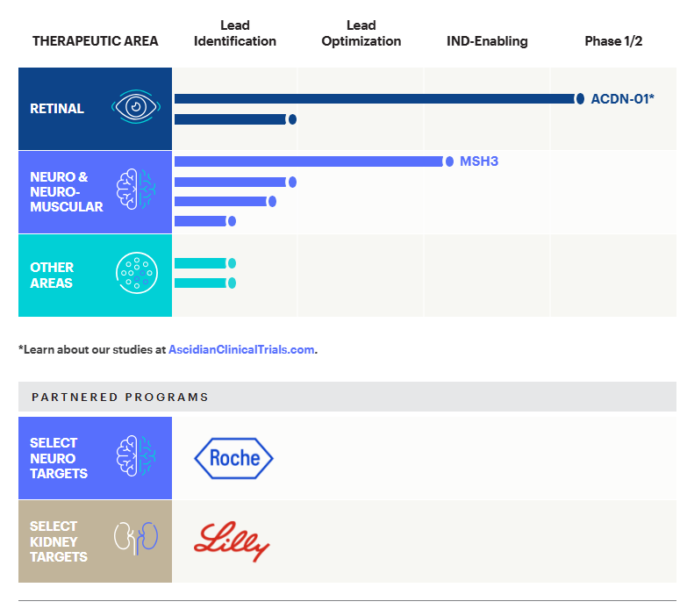687x616 pixels.
Task: Click the red Lilly logo
Action: pos(232,541)
